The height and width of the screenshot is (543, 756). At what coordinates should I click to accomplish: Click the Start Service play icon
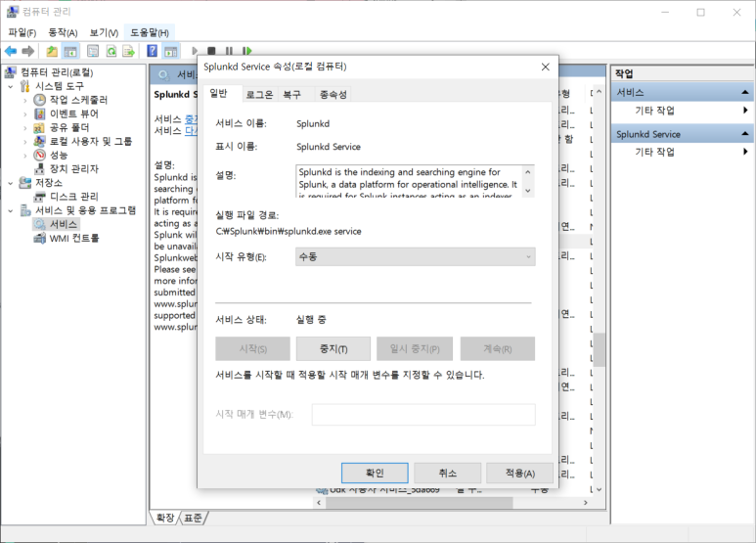click(195, 51)
